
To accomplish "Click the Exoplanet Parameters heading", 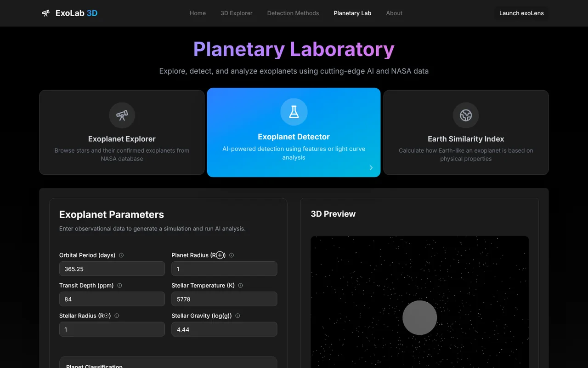I will [112, 214].
